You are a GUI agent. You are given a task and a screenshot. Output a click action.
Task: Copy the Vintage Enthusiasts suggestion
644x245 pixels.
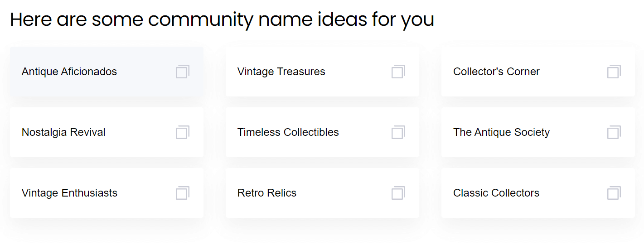tap(183, 193)
